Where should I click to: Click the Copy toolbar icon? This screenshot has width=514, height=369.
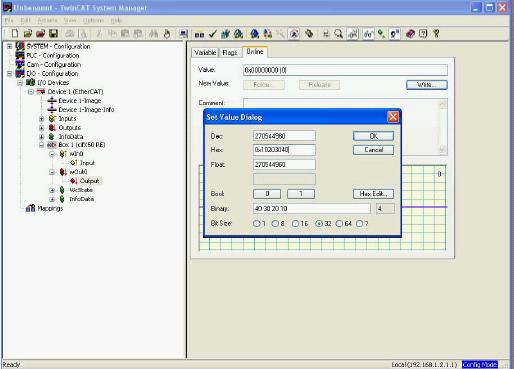click(x=112, y=33)
